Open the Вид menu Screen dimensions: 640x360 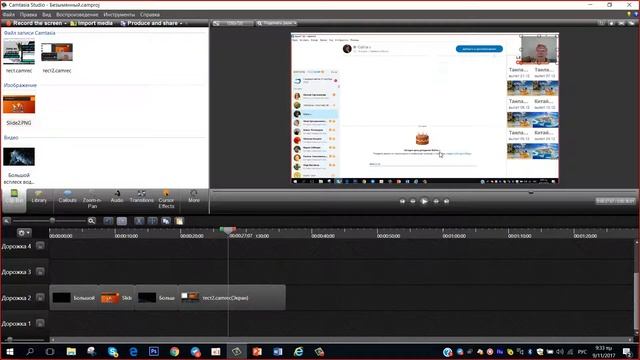[47, 14]
